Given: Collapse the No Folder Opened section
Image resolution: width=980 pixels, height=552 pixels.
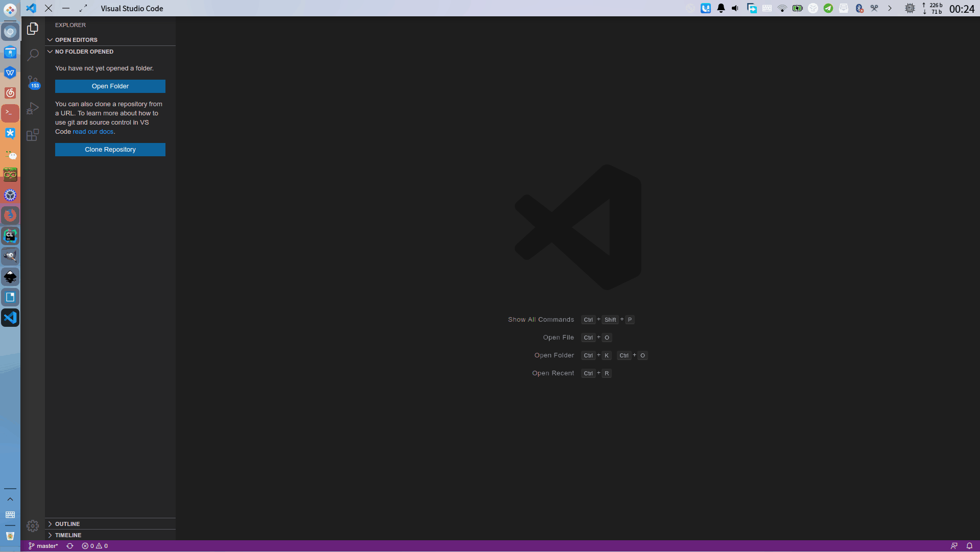Looking at the screenshot, I should [110, 52].
